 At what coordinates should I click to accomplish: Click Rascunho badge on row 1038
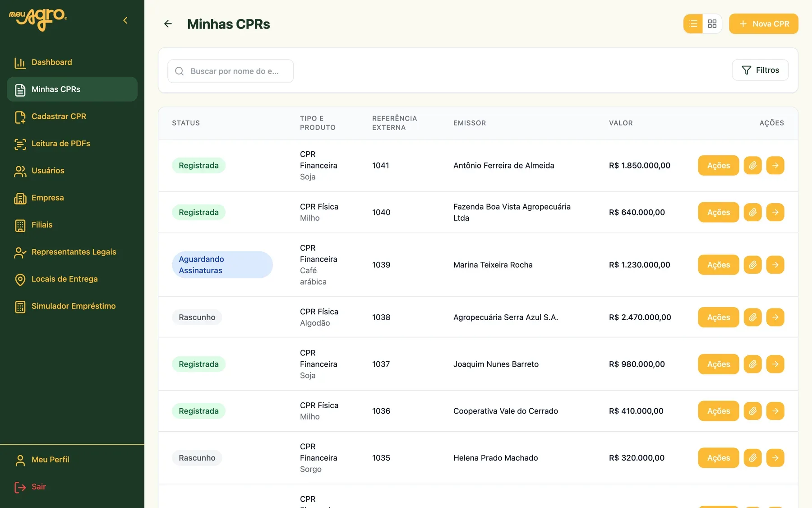point(197,317)
